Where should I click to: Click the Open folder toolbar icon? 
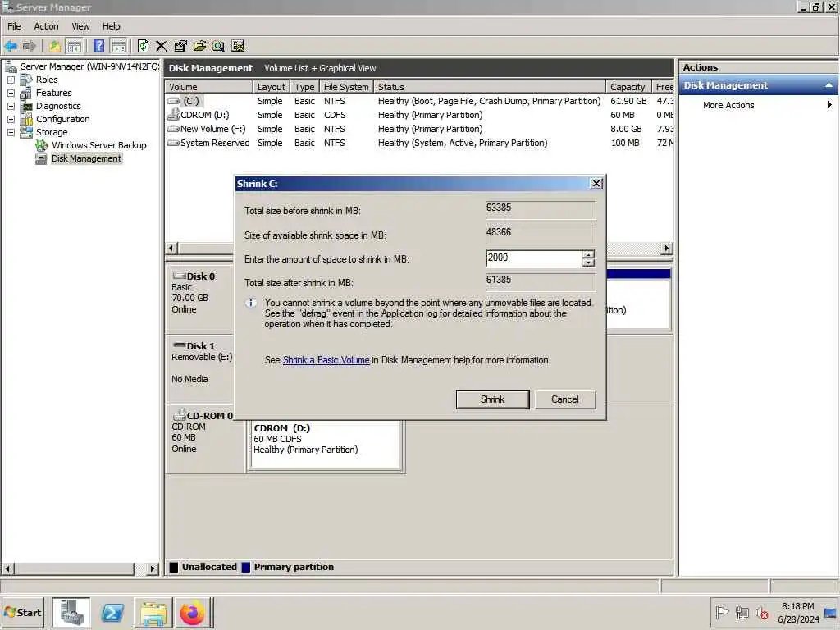point(200,46)
